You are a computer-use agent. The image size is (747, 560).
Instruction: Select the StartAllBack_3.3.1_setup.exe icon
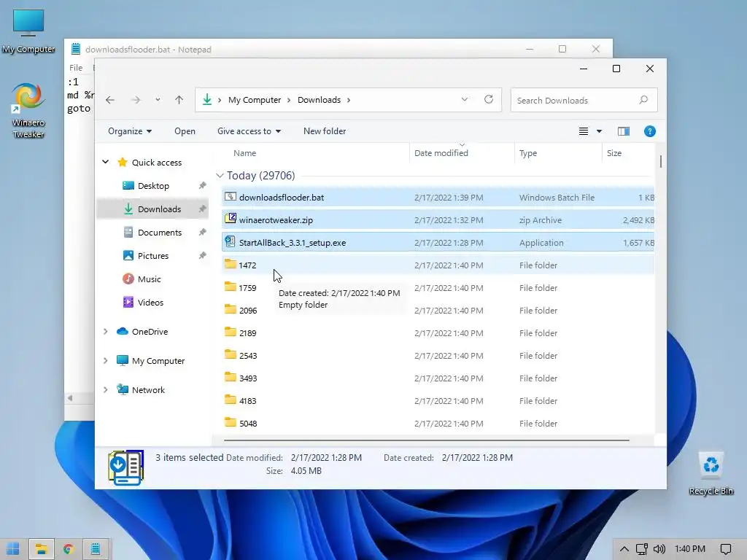tap(231, 241)
